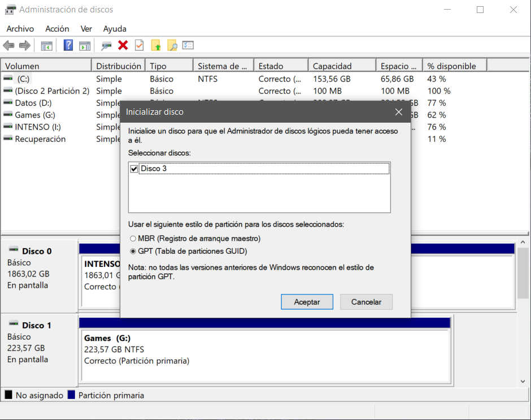Sort by the Estado column header
The width and height of the screenshot is (531, 420).
pyautogui.click(x=281, y=66)
